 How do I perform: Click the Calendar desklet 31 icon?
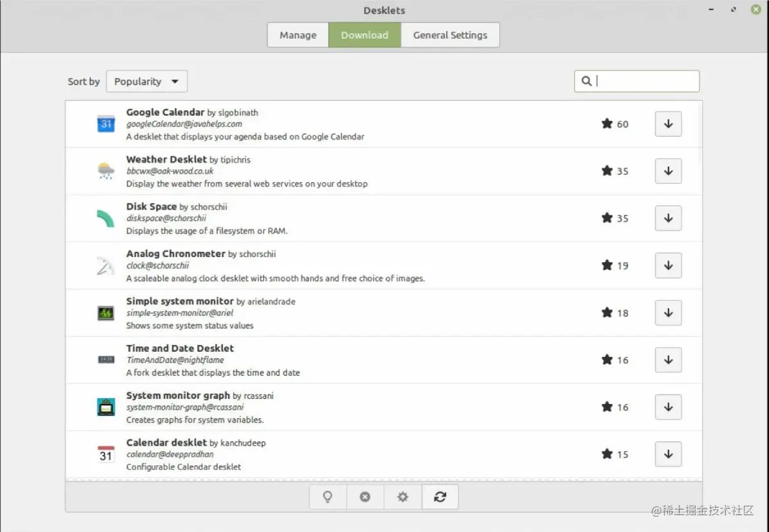coord(106,454)
